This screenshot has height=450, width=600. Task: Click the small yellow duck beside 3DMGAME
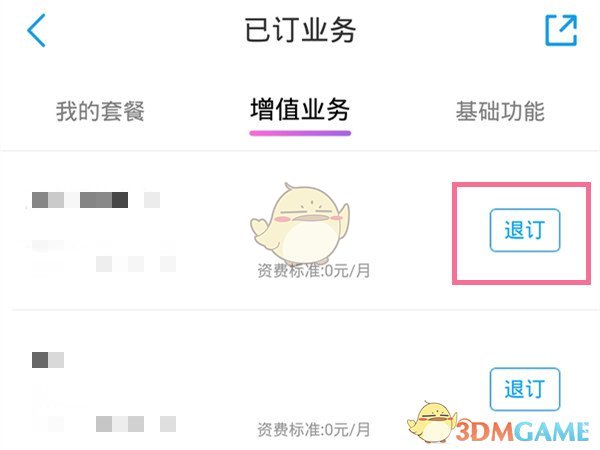[432, 422]
